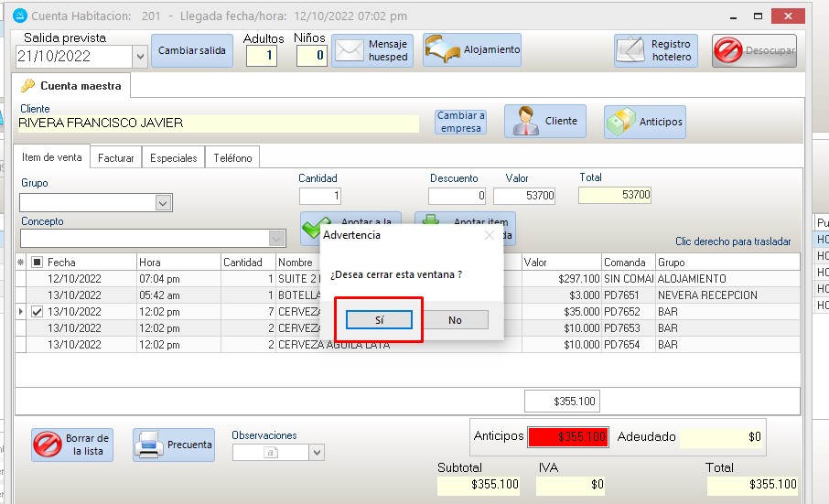The height and width of the screenshot is (504, 829).
Task: Click the Cliente person icon button
Action: point(525,121)
